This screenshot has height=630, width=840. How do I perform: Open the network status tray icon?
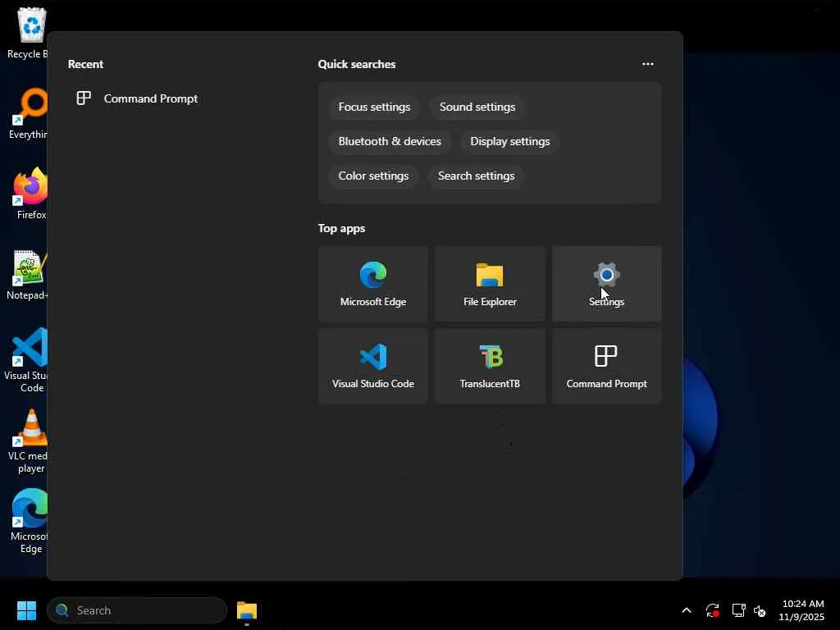739,610
